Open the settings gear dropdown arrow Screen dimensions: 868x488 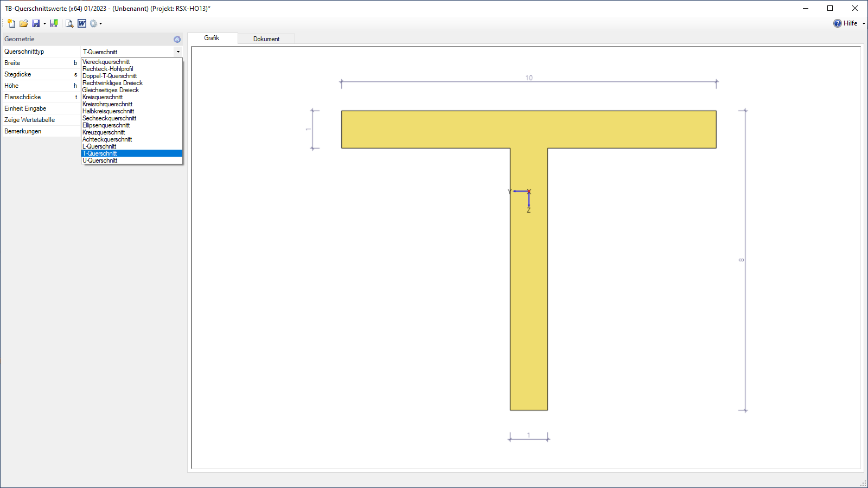(x=100, y=23)
